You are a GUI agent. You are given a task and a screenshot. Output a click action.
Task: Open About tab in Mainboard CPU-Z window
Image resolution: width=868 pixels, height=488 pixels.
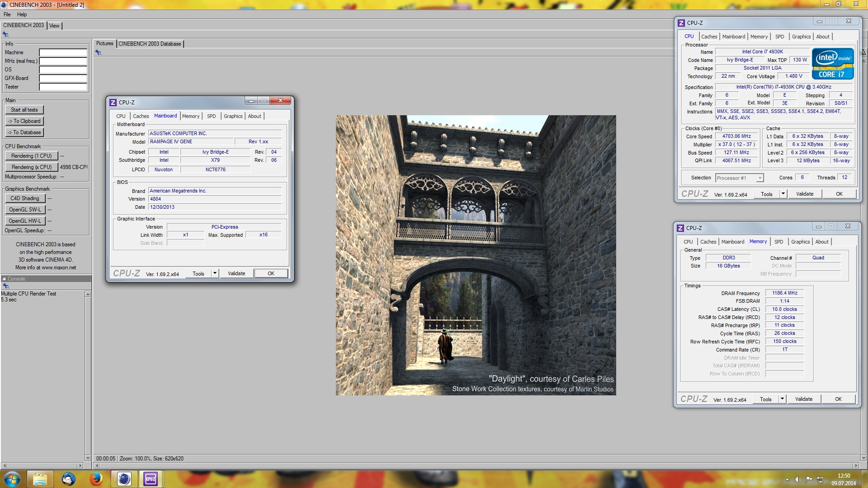[x=255, y=116]
